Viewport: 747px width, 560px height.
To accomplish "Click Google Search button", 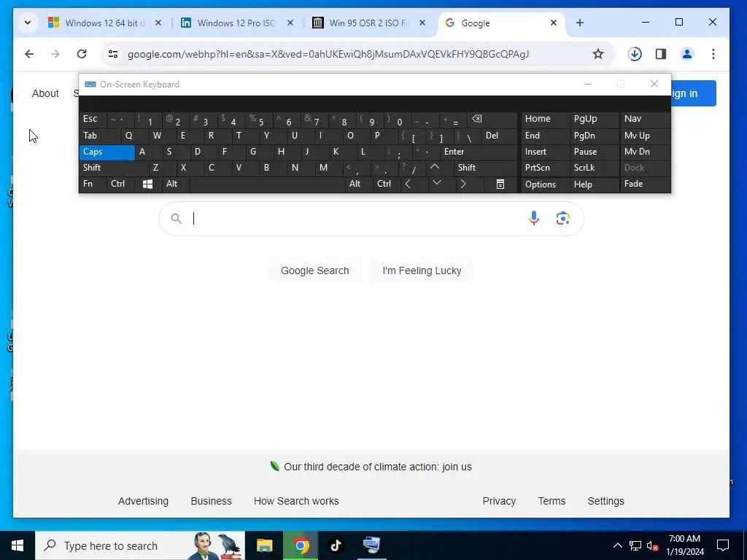I will (x=315, y=271).
